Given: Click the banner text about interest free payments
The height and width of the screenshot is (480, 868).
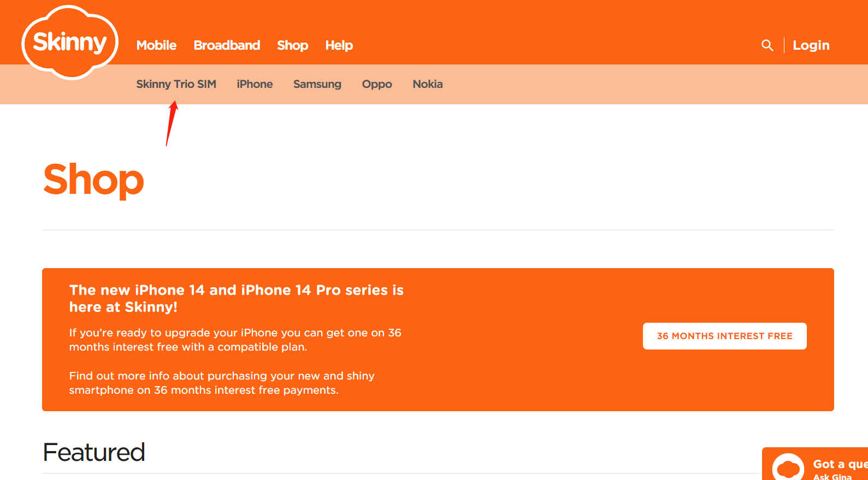Looking at the screenshot, I should (222, 383).
